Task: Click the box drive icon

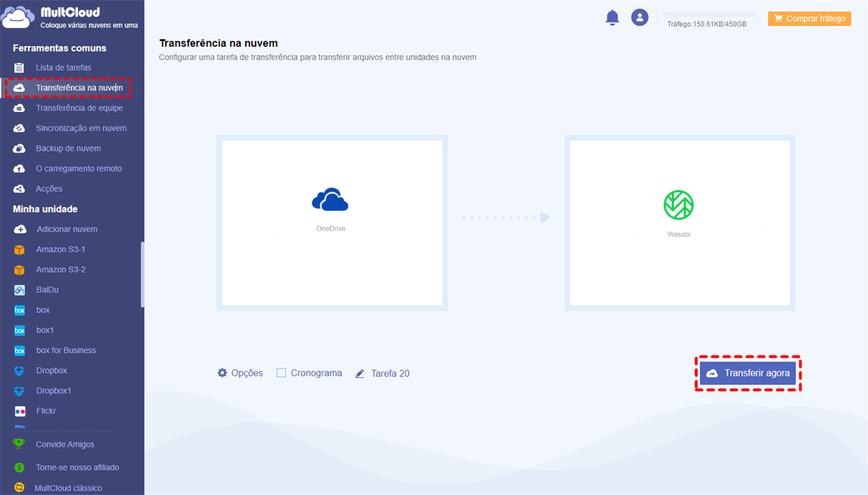Action: 20,310
